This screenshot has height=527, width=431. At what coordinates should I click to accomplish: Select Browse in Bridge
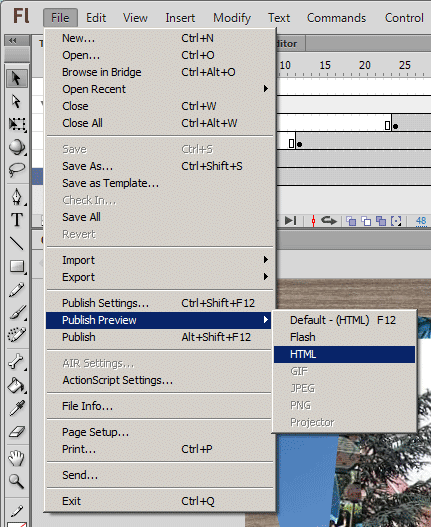(x=159, y=72)
